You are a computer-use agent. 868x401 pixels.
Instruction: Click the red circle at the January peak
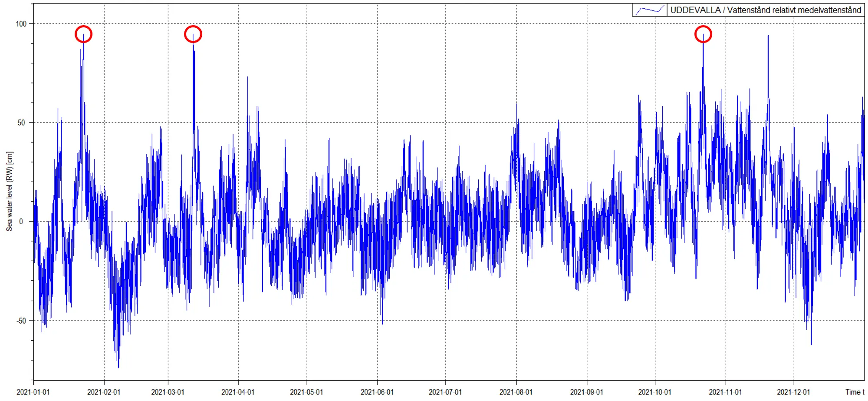pos(83,34)
